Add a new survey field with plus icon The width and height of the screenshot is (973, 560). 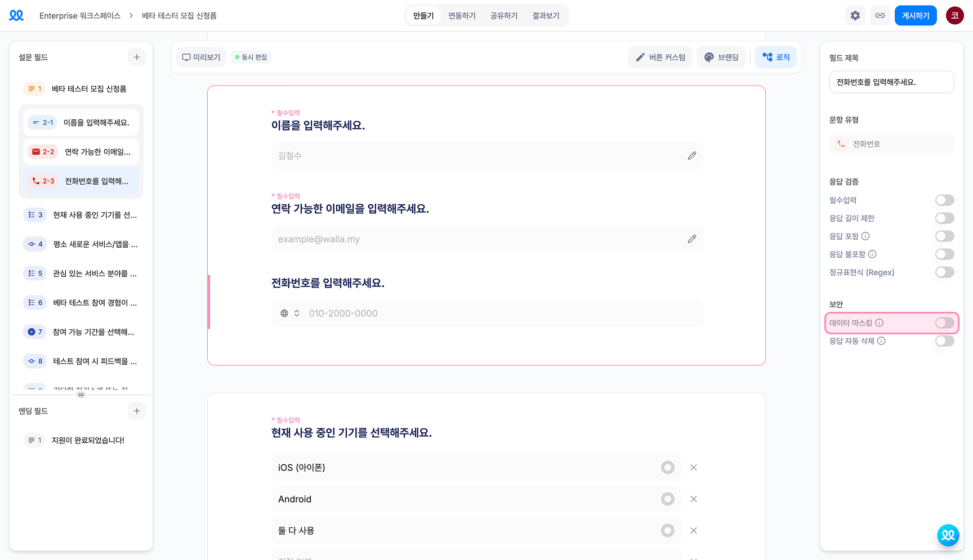click(x=136, y=57)
